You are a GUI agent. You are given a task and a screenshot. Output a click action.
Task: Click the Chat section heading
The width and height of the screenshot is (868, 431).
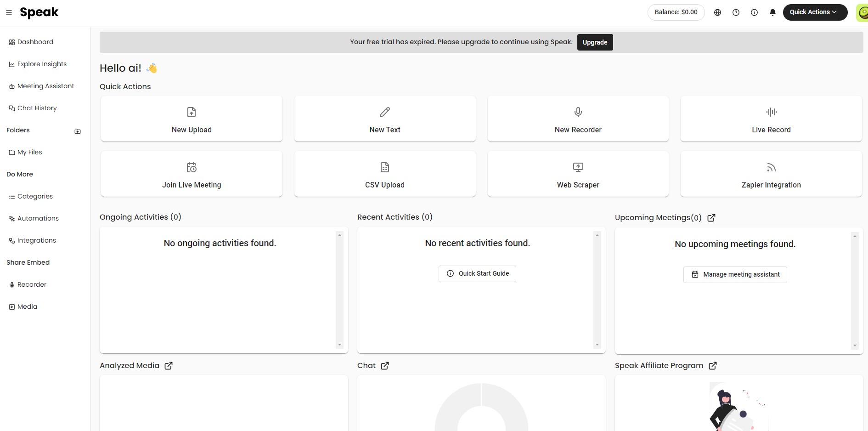tap(366, 366)
